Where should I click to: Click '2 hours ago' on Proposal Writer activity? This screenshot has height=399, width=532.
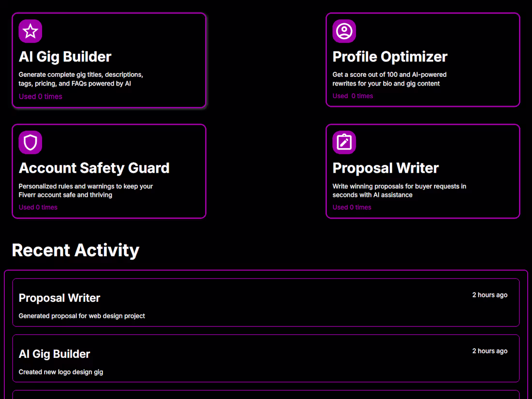click(x=489, y=295)
